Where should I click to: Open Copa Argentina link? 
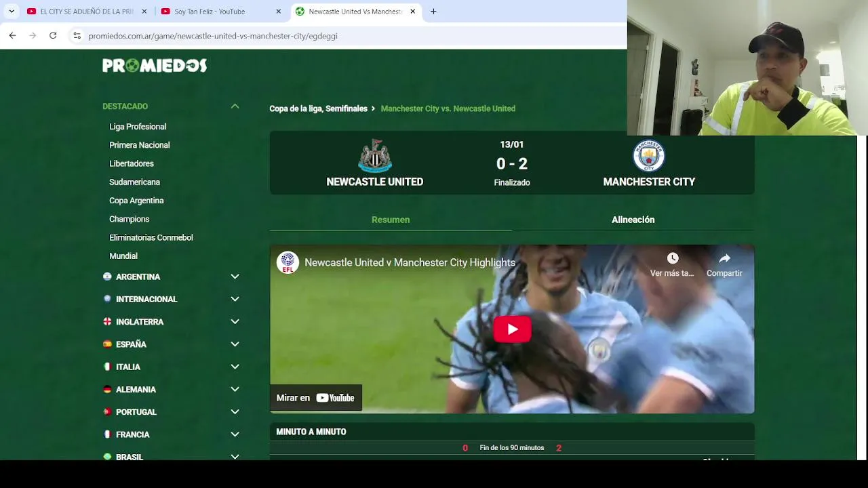136,201
